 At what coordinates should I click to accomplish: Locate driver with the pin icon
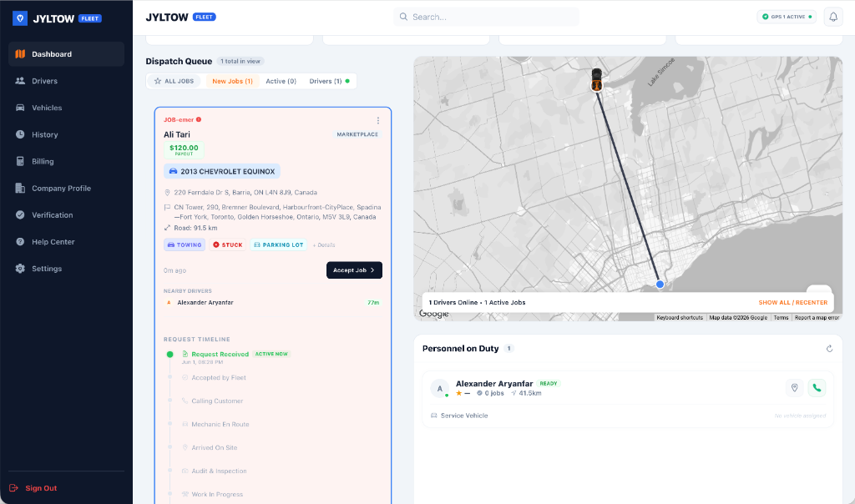(795, 388)
